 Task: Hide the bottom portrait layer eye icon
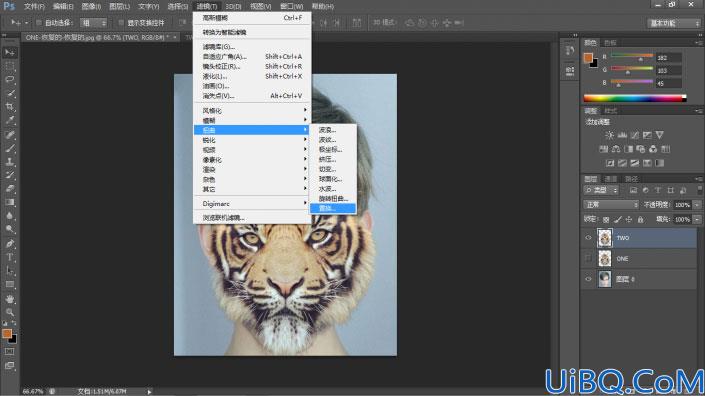(x=588, y=279)
